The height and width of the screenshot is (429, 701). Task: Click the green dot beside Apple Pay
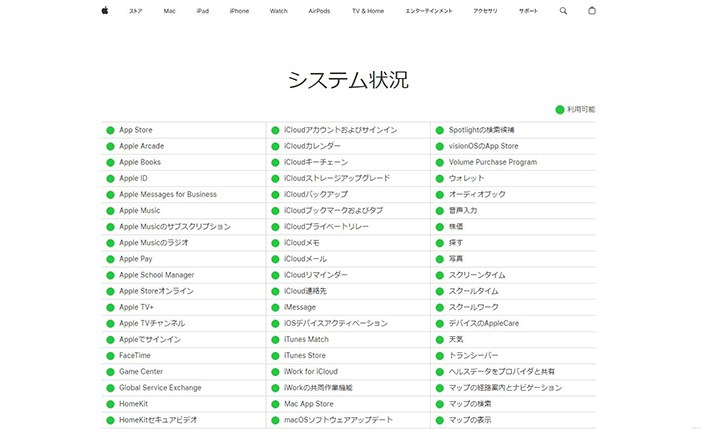[110, 259]
